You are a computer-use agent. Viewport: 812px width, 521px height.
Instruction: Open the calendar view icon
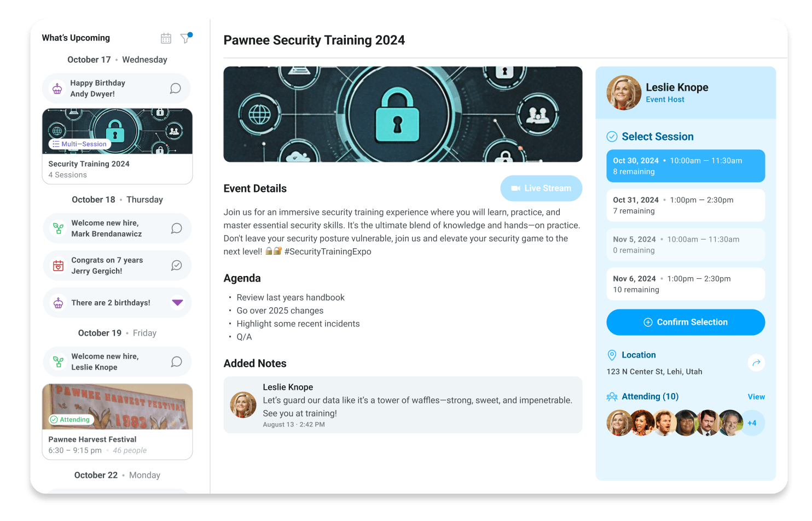coord(166,38)
